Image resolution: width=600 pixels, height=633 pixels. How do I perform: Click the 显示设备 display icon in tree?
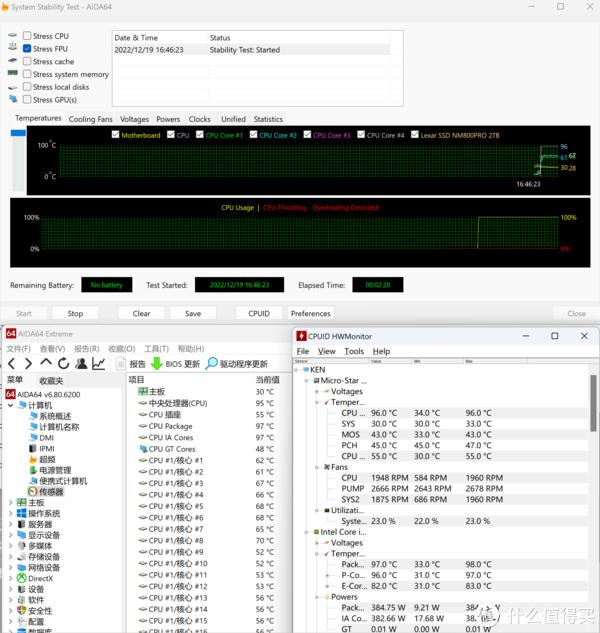click(x=22, y=535)
